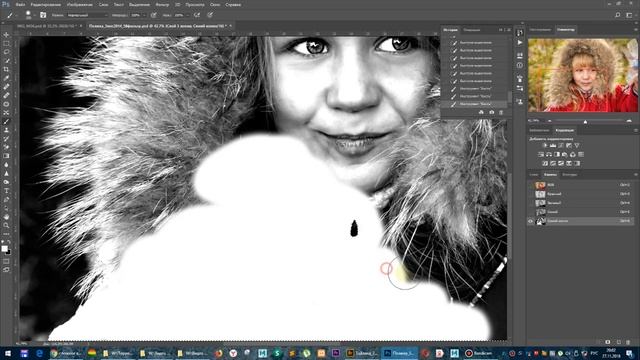Add a Levels adjustment

(553, 145)
